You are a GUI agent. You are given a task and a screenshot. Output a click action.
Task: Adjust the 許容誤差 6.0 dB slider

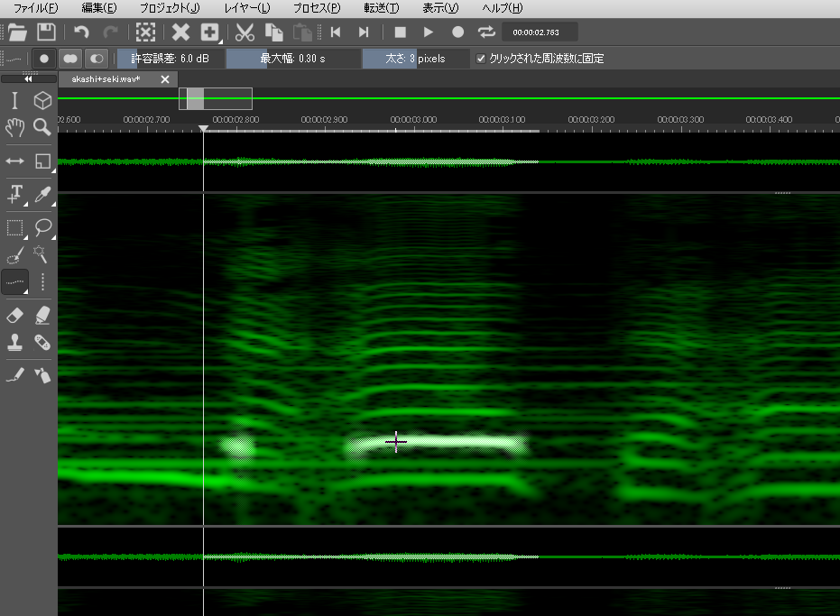coord(170,59)
